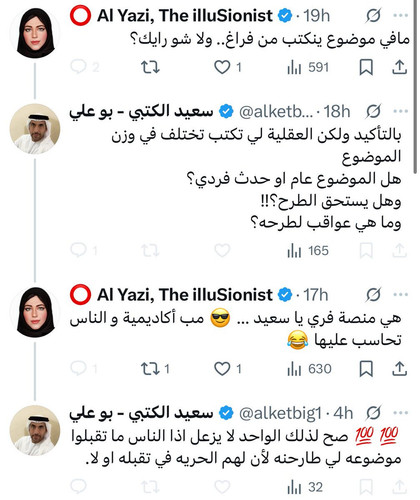Open more options on 18h reply
The height and width of the screenshot is (500, 420).
click(x=401, y=111)
